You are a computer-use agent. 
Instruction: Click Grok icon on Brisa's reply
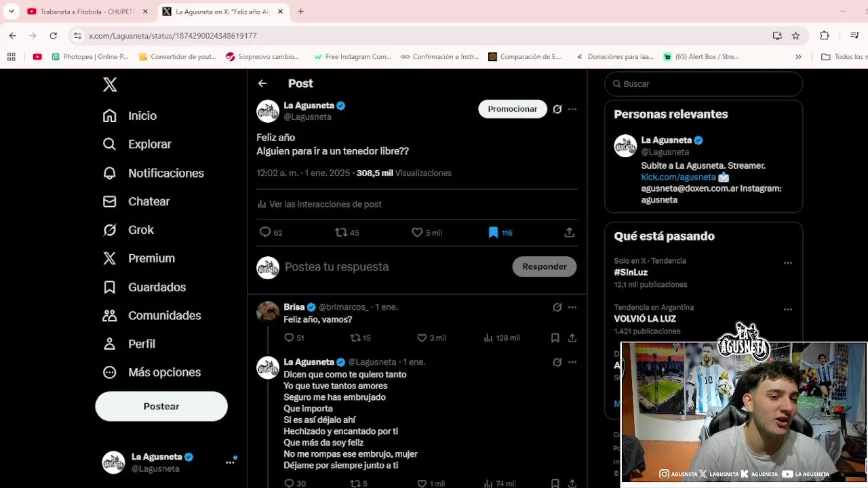pos(557,307)
